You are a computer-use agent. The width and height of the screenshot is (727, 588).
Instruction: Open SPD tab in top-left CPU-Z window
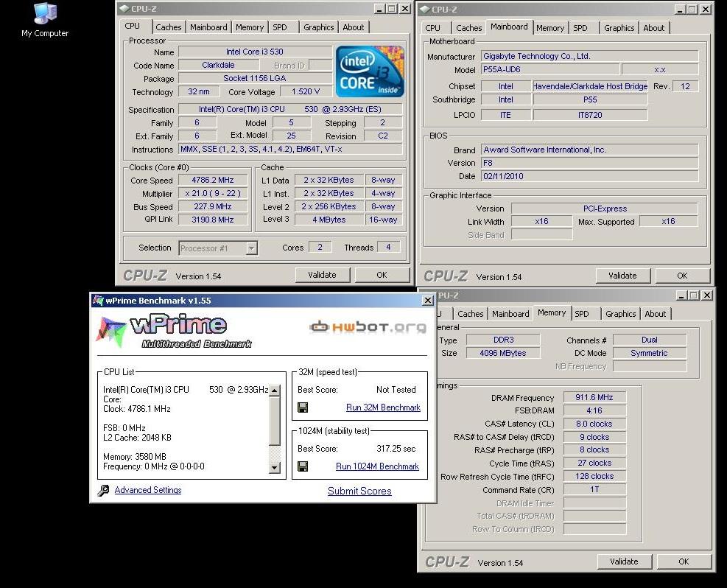pos(280,27)
